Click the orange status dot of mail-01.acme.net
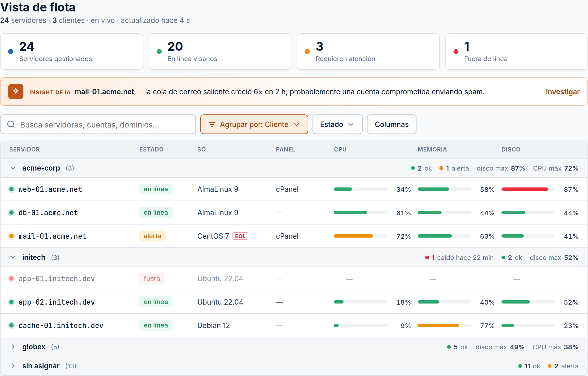588x376 pixels. [11, 236]
